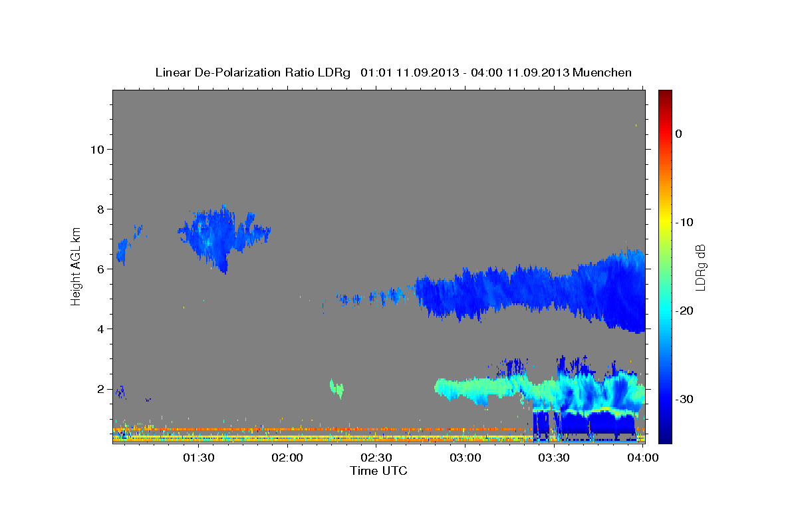Viewport: 798px width, 532px height.
Task: Click the small cloud patch near 7 km at far left
Action: click(x=122, y=251)
